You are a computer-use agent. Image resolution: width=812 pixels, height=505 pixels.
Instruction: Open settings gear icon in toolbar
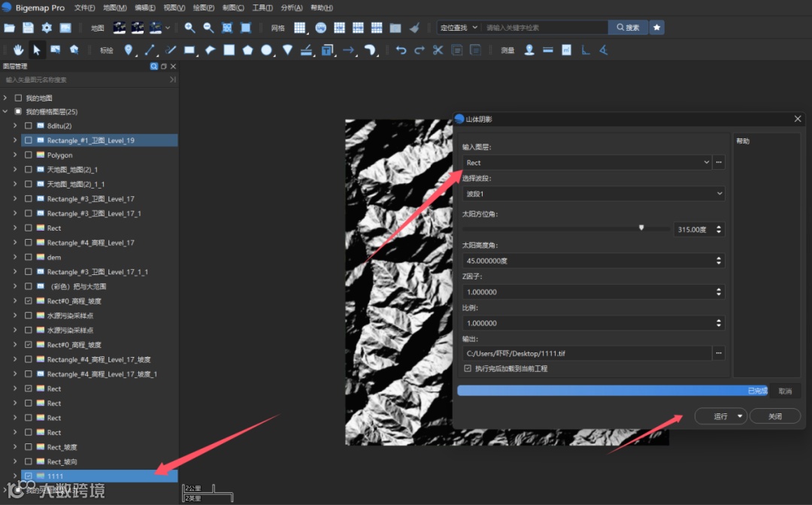pos(47,28)
